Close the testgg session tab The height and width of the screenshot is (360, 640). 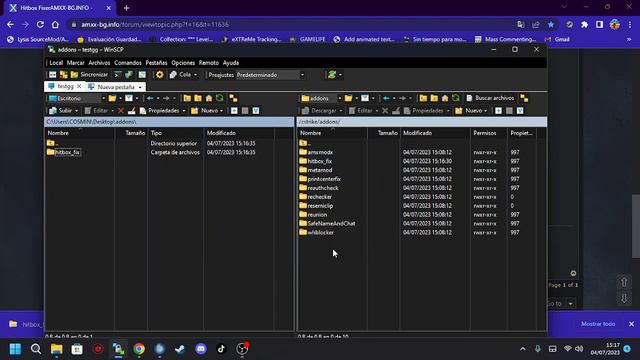pyautogui.click(x=79, y=87)
